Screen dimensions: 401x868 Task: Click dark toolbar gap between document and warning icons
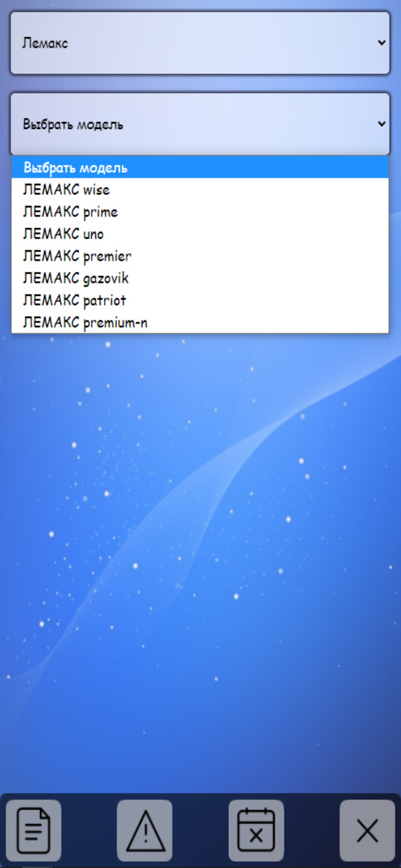pos(89,830)
